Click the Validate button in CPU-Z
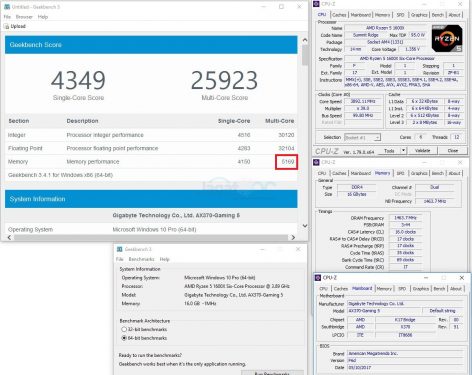 422,151
